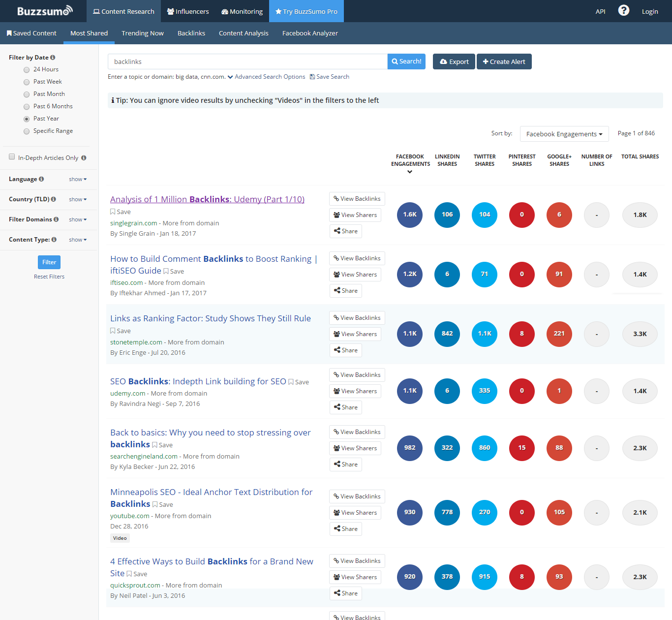The width and height of the screenshot is (672, 620).
Task: Open the Influencers menu item
Action: [x=188, y=11]
